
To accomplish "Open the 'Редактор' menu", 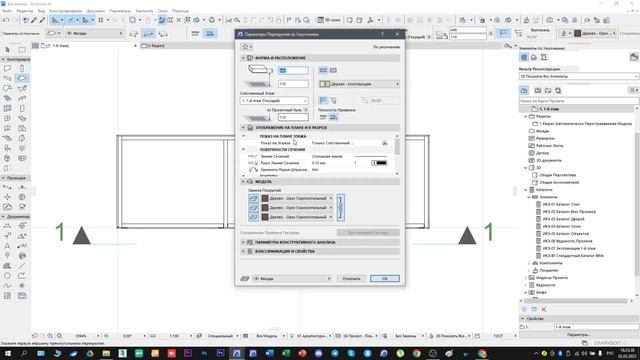I will point(25,11).
